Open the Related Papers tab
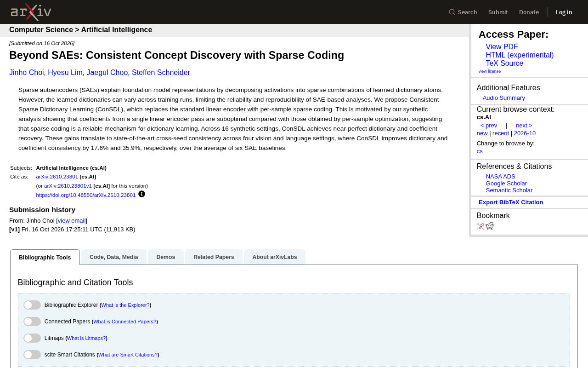 214,257
